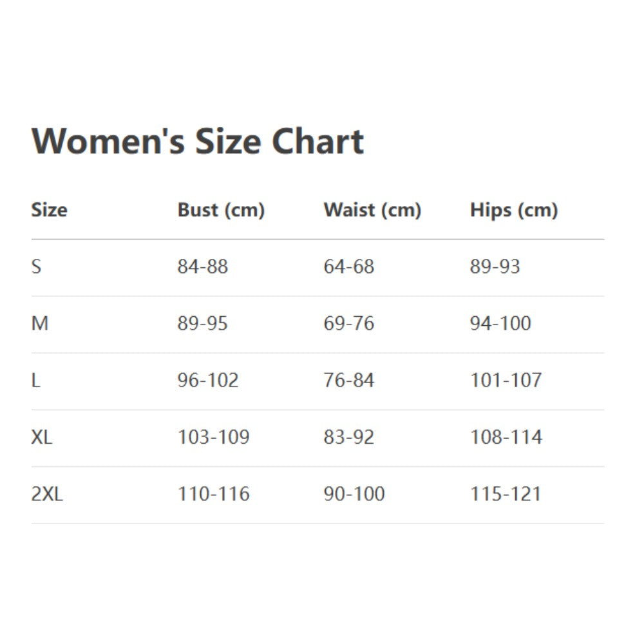
Task: Select the 94-100 hips measurement cell
Action: click(500, 323)
